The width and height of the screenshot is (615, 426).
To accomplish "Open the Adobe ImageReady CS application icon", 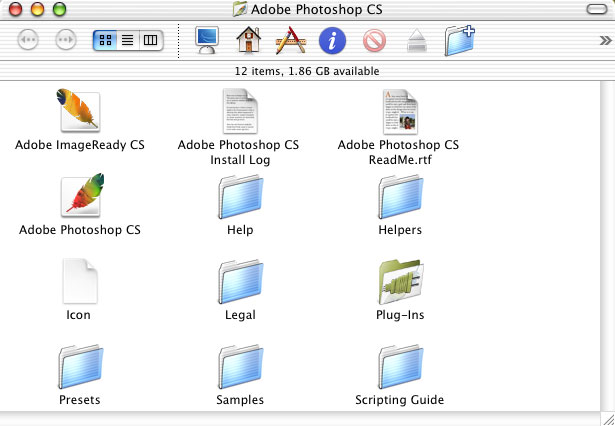I will pos(80,111).
